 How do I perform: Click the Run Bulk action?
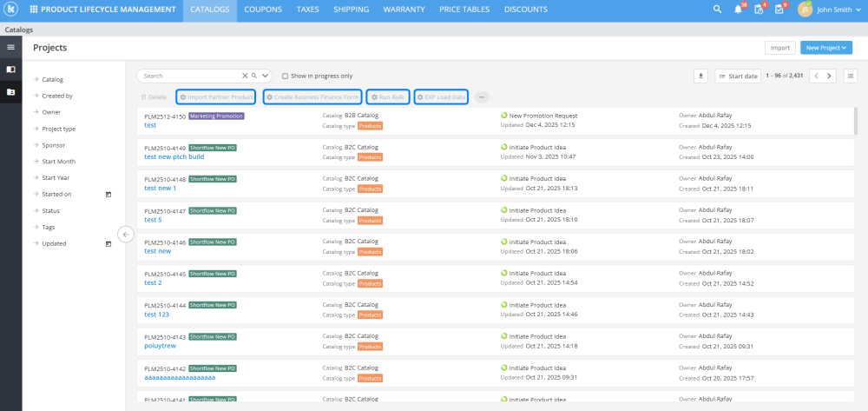[388, 97]
